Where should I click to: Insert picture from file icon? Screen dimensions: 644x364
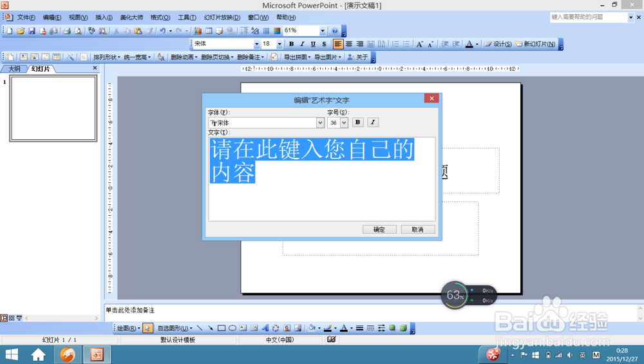click(x=298, y=328)
